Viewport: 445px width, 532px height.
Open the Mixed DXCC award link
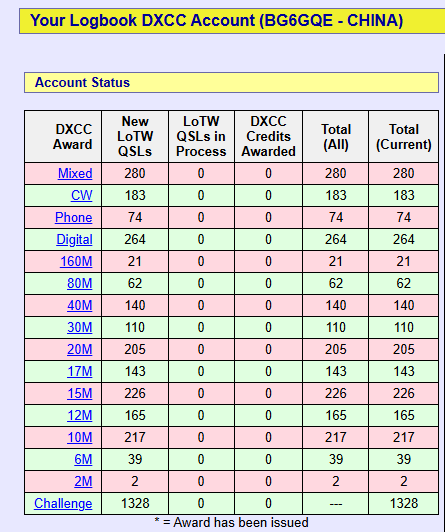coord(75,173)
